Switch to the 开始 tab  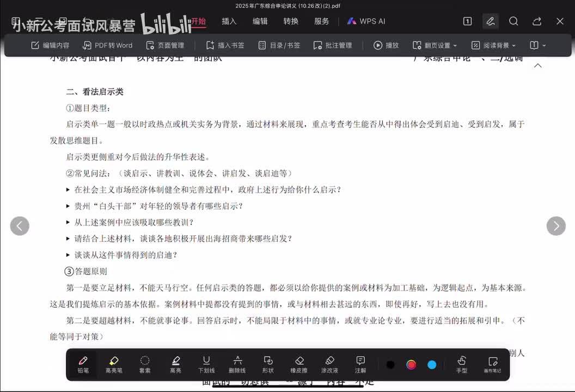click(x=198, y=21)
